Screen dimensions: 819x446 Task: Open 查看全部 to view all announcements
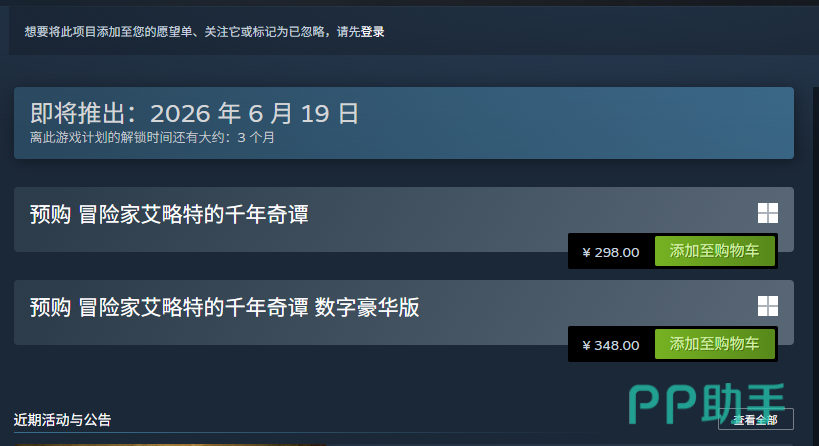click(755, 419)
